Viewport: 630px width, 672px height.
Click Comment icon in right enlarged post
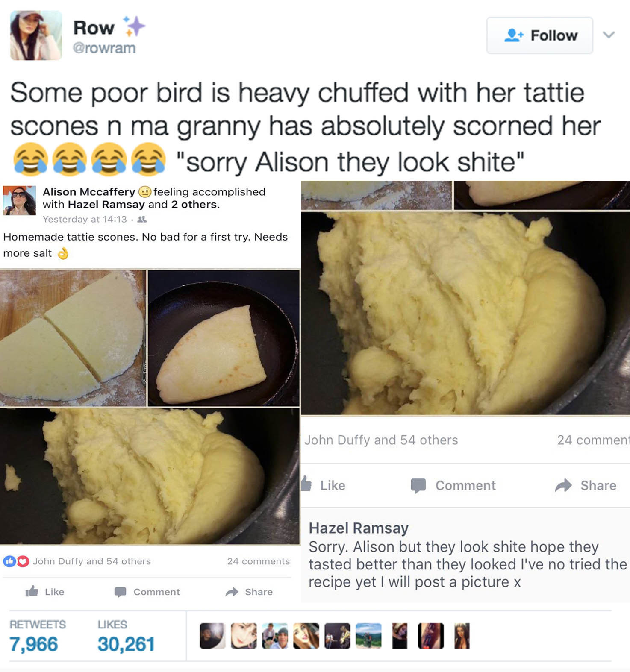tap(418, 486)
